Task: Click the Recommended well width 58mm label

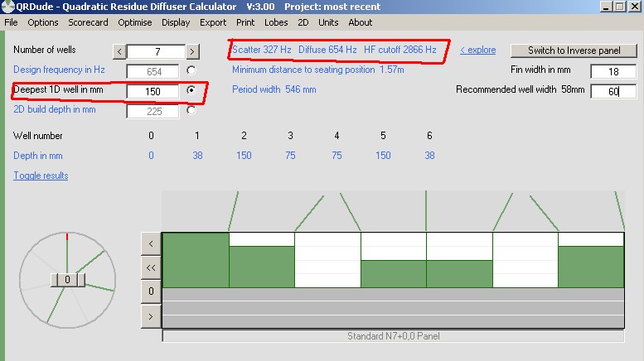Action: point(520,89)
